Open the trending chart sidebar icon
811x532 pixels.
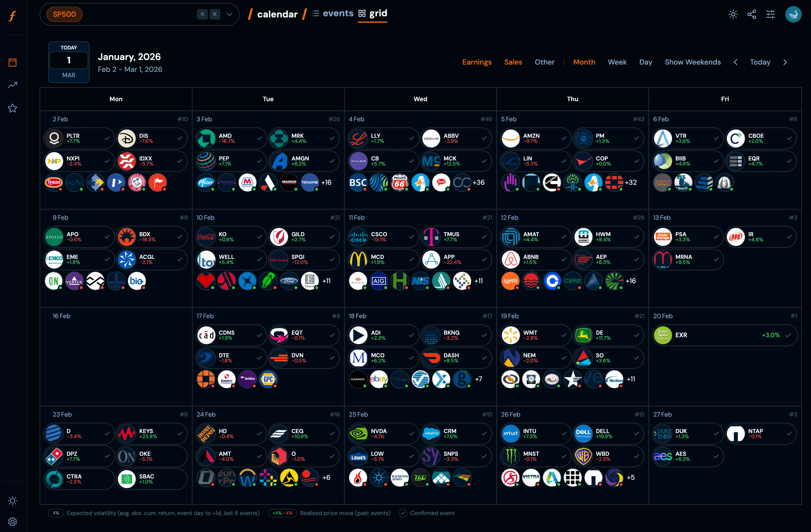tap(13, 85)
